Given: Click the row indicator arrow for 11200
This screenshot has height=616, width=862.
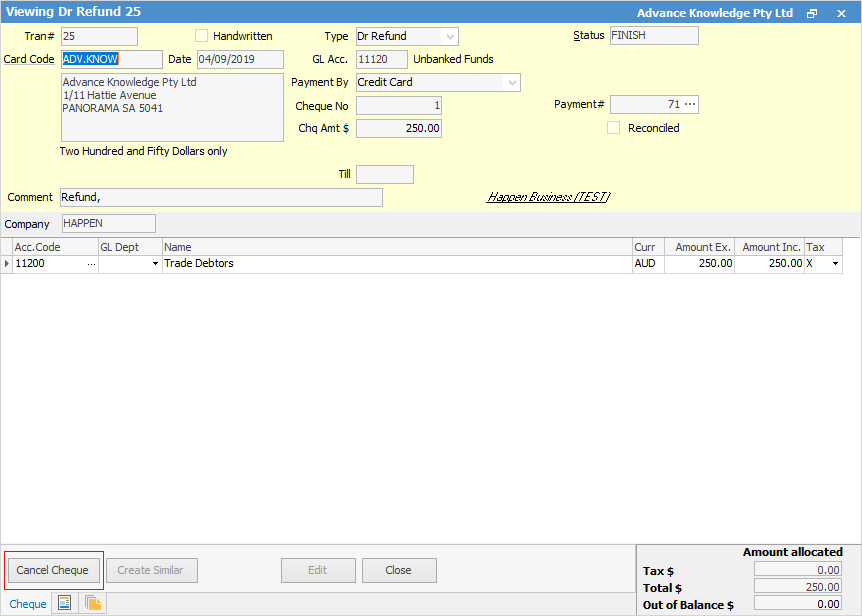Looking at the screenshot, I should pyautogui.click(x=7, y=264).
